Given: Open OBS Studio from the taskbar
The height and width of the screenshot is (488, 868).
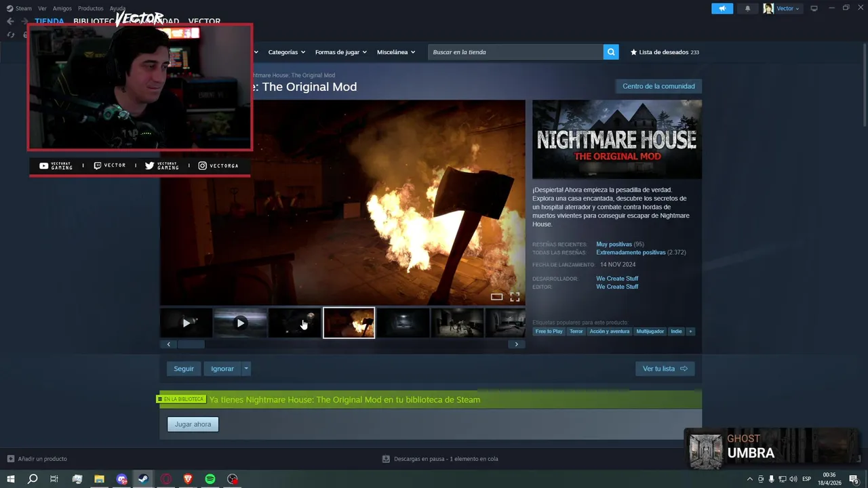Looking at the screenshot, I should (233, 479).
